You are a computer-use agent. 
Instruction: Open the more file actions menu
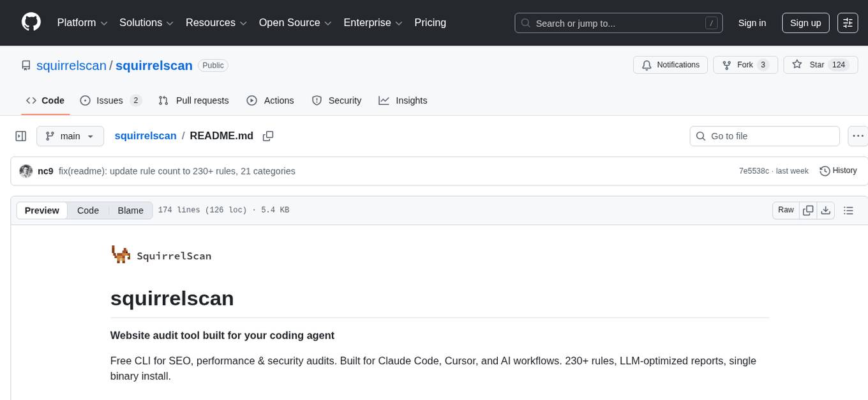(858, 136)
